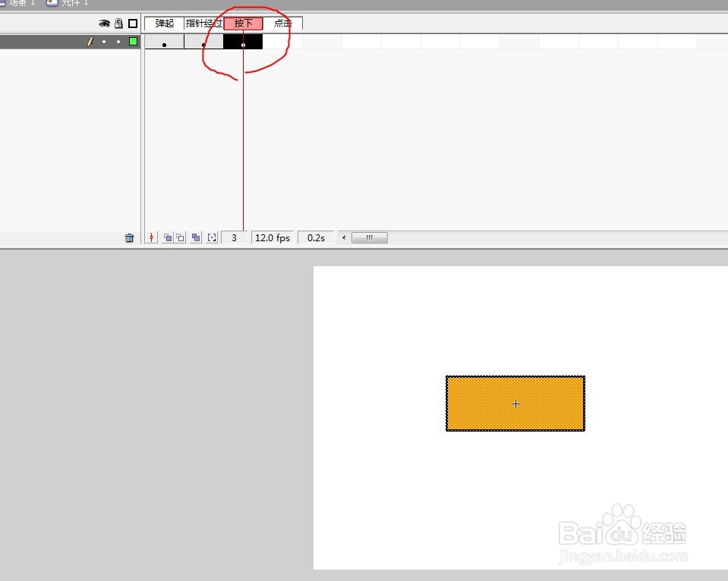Click the outline square icon in the timeline header
Screen dimensions: 728x581
tap(133, 24)
